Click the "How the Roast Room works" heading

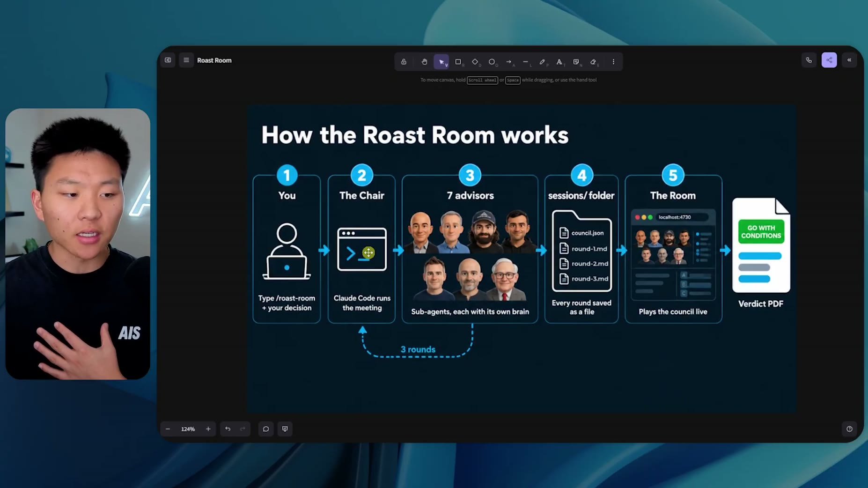pyautogui.click(x=415, y=135)
